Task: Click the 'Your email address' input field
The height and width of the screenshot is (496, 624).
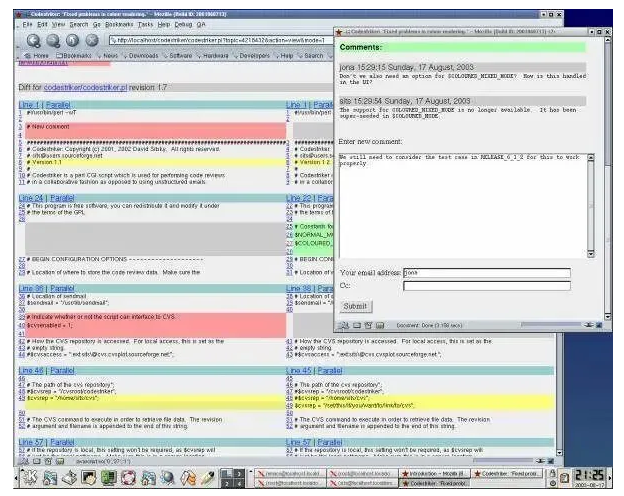Action: [487, 273]
